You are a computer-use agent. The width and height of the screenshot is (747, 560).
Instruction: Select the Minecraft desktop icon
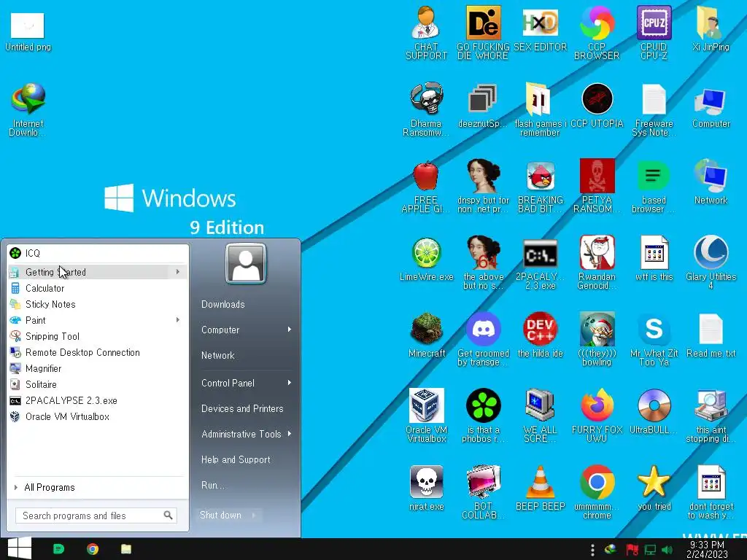[426, 335]
